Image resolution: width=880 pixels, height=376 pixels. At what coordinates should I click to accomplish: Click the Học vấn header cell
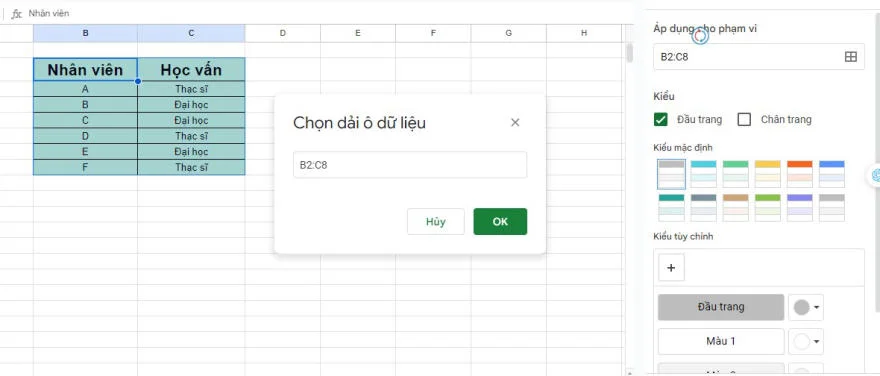click(191, 70)
